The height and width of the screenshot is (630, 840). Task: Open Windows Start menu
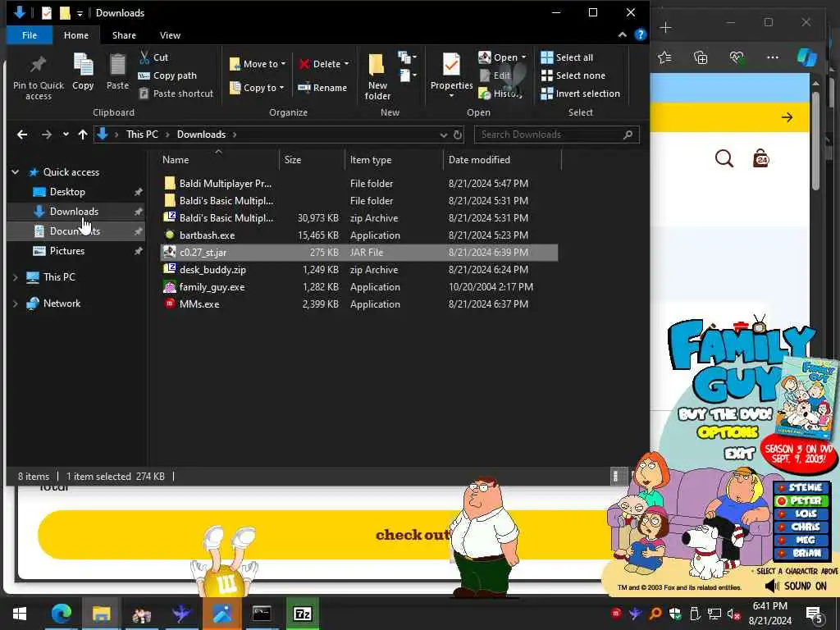(x=20, y=614)
